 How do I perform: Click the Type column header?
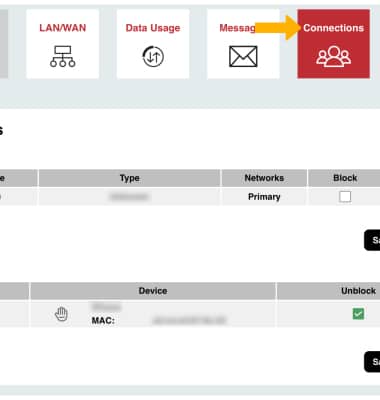130,178
